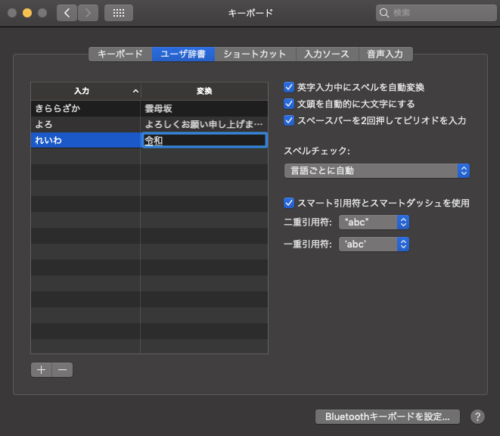500x436 pixels.
Task: Select the きららざか dictionary row
Action: [x=149, y=108]
